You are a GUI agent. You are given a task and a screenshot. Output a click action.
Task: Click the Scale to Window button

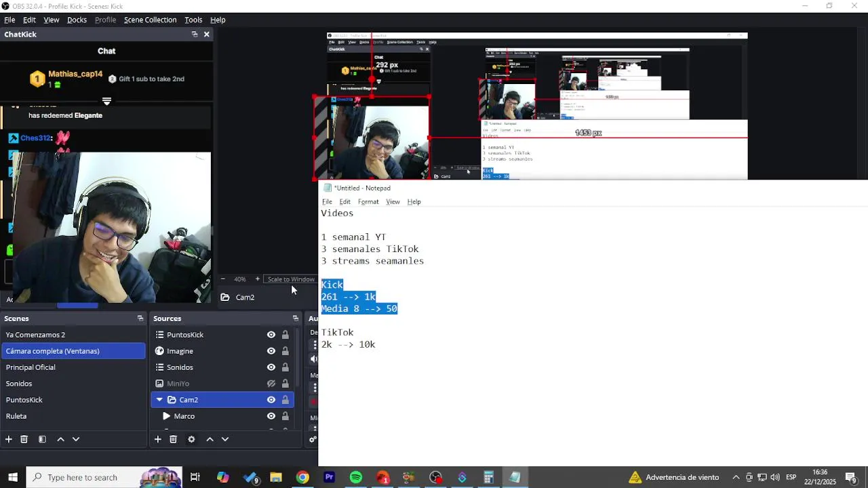(291, 279)
